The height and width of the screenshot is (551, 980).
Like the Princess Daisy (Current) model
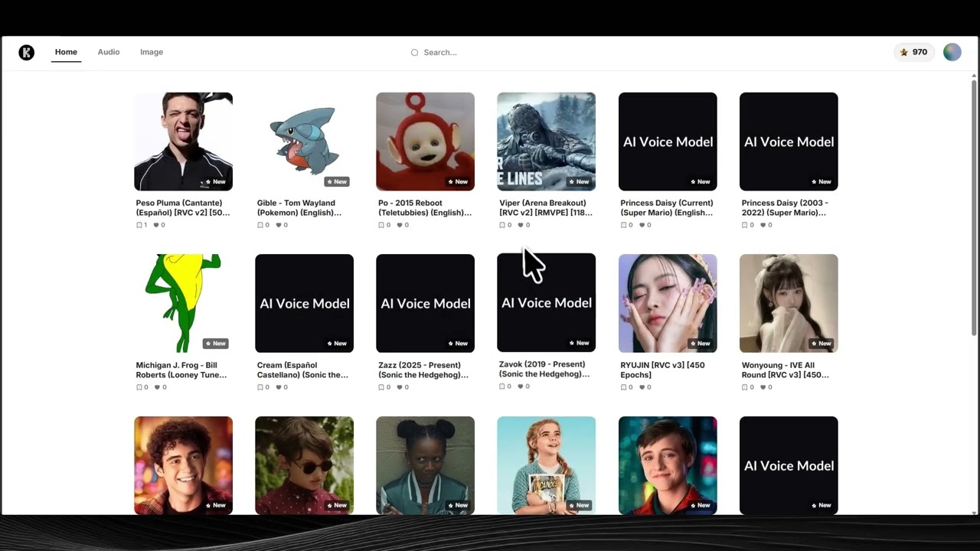(x=642, y=225)
